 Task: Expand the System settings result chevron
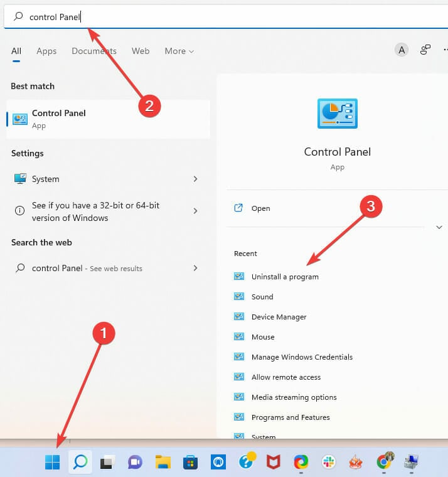(195, 179)
